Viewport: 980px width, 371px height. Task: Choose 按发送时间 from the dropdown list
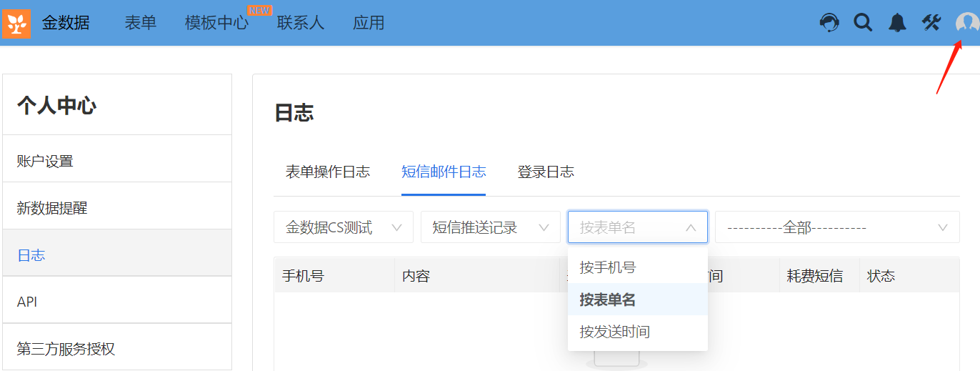click(x=638, y=332)
